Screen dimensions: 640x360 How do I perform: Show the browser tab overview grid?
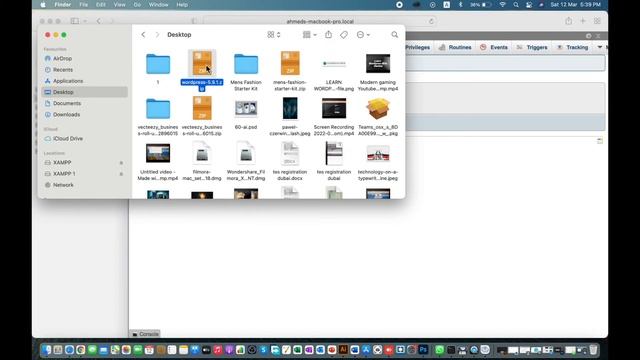[x=597, y=21]
